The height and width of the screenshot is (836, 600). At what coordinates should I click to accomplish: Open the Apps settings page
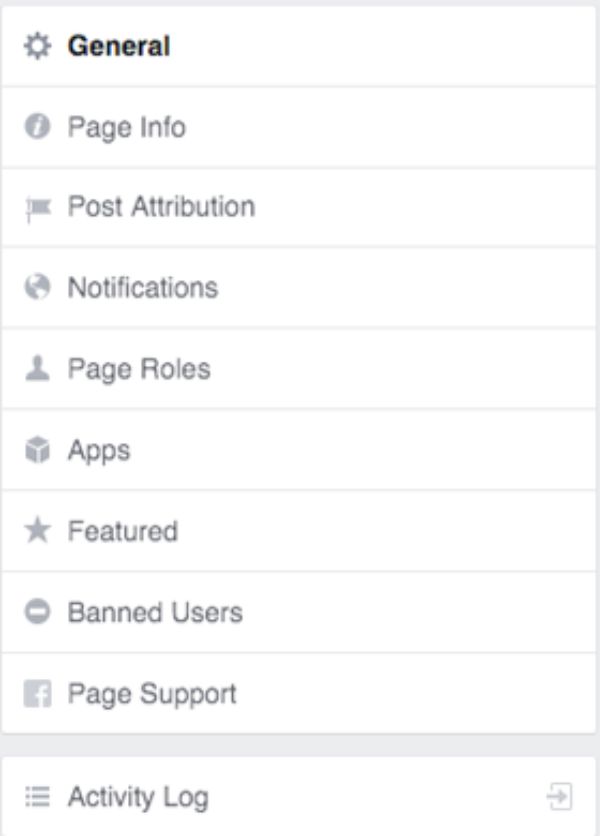99,450
